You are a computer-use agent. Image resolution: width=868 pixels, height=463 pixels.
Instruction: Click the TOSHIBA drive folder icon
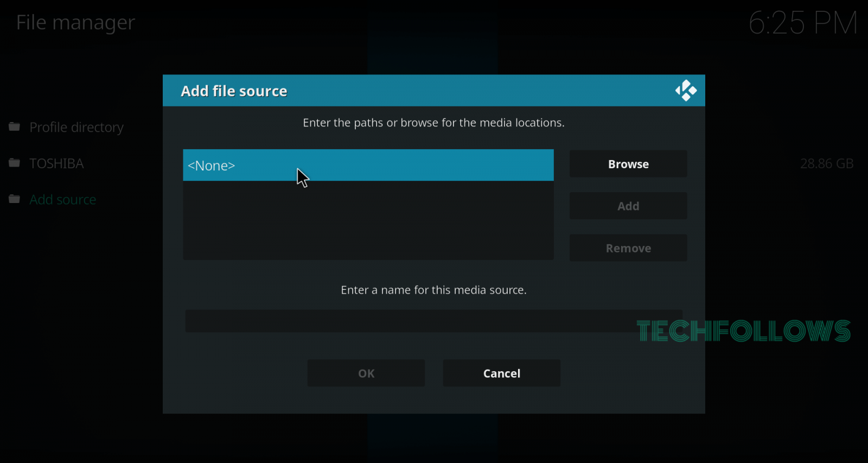(x=15, y=163)
